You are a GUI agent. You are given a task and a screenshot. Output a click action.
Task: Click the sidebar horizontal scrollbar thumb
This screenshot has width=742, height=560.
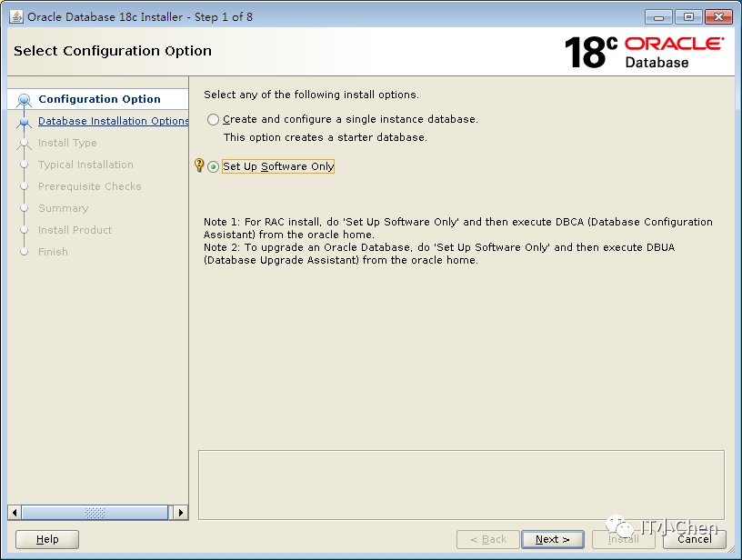point(95,512)
